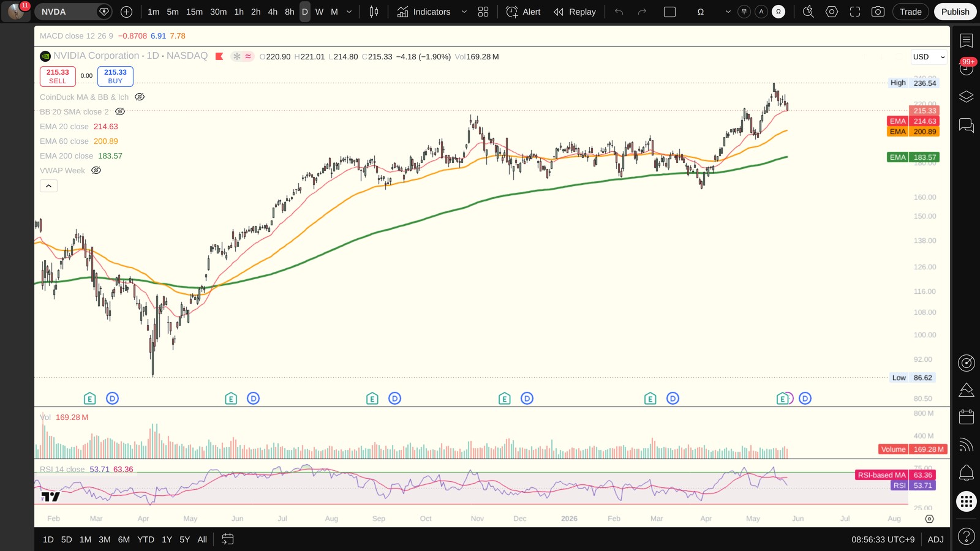The height and width of the screenshot is (551, 980).
Task: Select the weekly W timeframe
Action: click(x=319, y=12)
